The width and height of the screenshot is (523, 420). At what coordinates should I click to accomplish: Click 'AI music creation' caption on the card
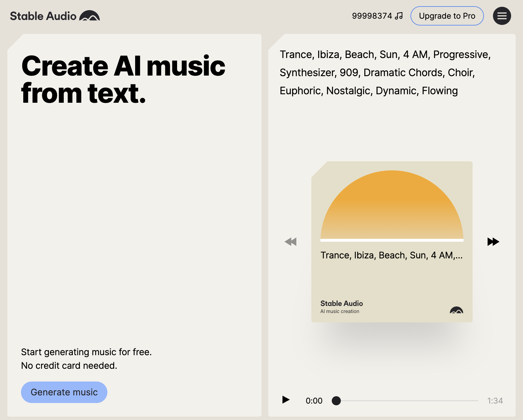(340, 311)
